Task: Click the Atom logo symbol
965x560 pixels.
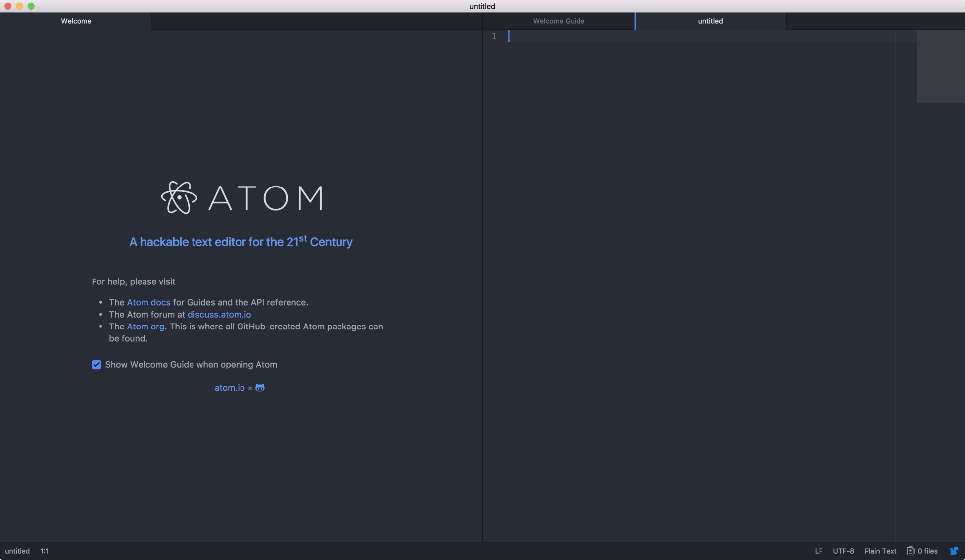Action: pyautogui.click(x=179, y=197)
